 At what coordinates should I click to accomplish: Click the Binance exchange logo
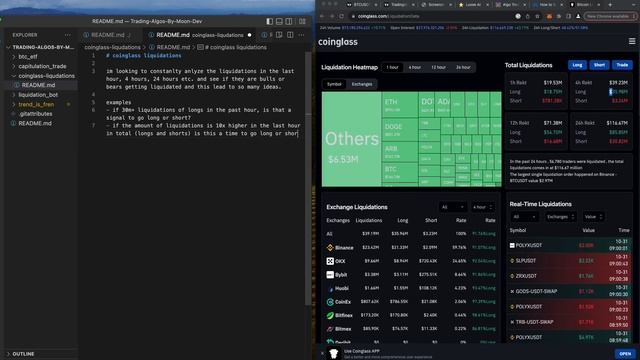330,247
